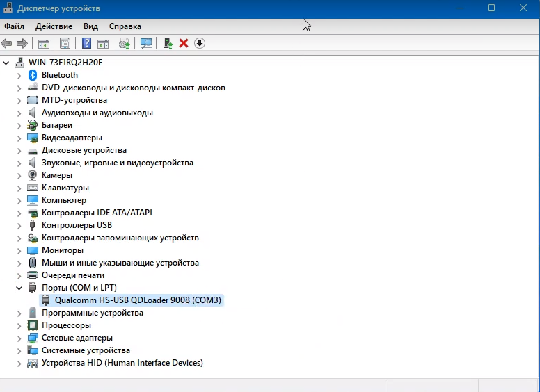Expand the MTD-устройства category

[19, 100]
